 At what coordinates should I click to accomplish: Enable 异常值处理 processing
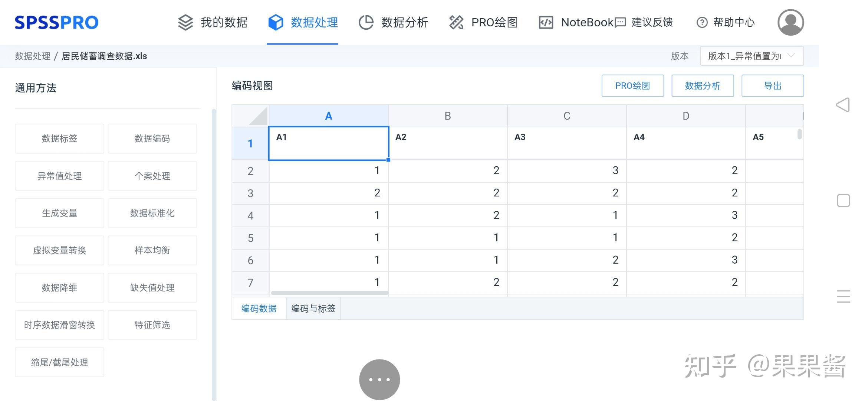tap(59, 176)
